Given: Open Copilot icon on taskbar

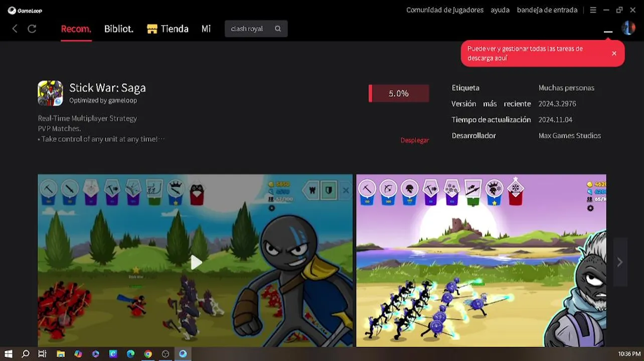Looking at the screenshot, I should click(x=78, y=354).
